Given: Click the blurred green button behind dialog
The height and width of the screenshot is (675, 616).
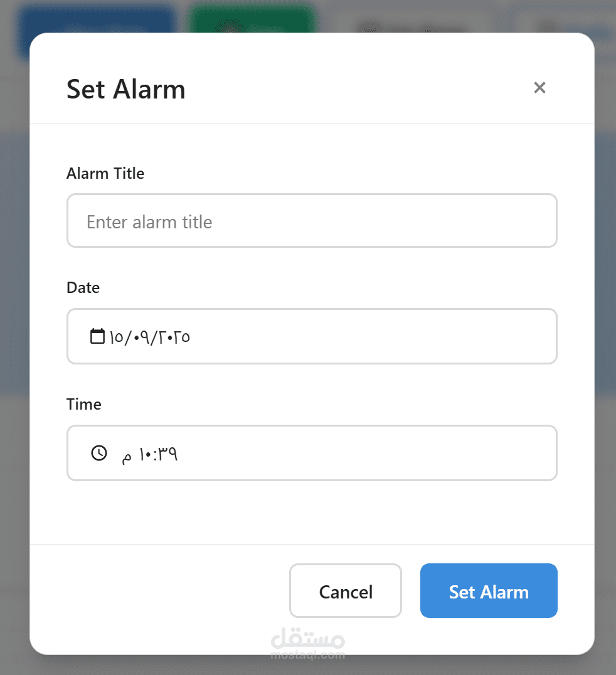Looking at the screenshot, I should (251, 18).
